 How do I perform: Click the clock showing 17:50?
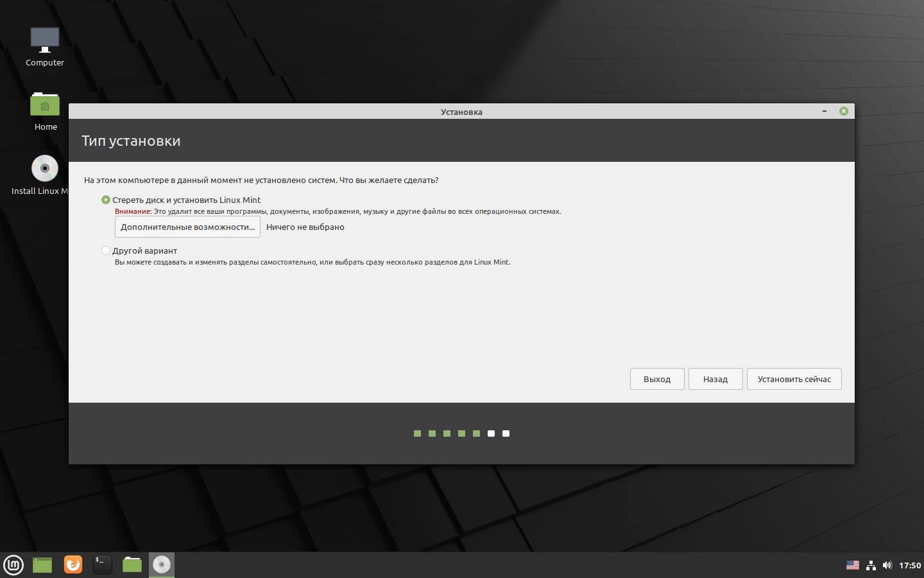910,566
